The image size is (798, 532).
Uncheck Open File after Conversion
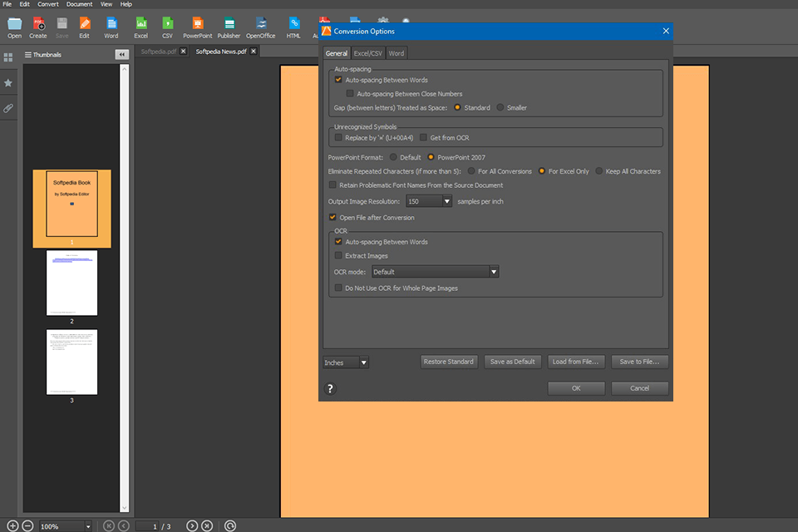coord(333,218)
